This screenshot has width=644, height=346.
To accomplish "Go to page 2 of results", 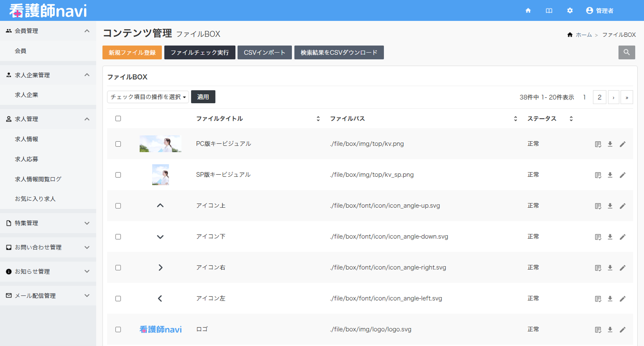I will (x=599, y=97).
